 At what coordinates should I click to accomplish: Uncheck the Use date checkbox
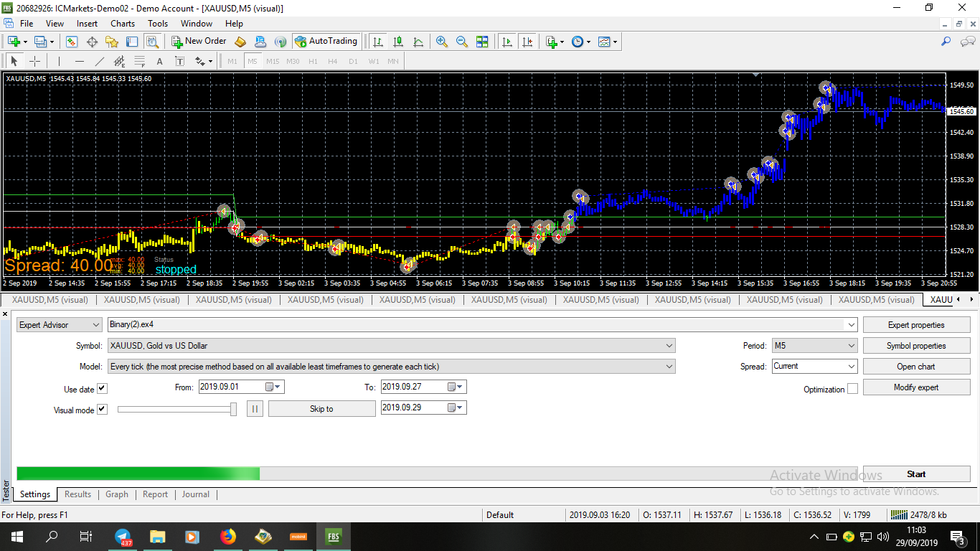coord(102,389)
